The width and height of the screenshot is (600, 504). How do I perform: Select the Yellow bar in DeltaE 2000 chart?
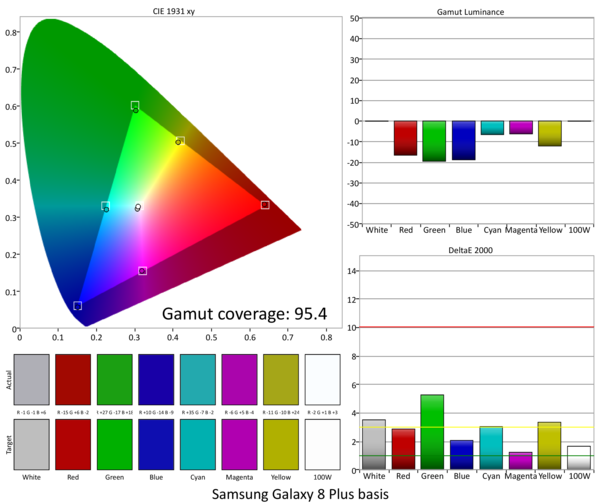[549, 446]
